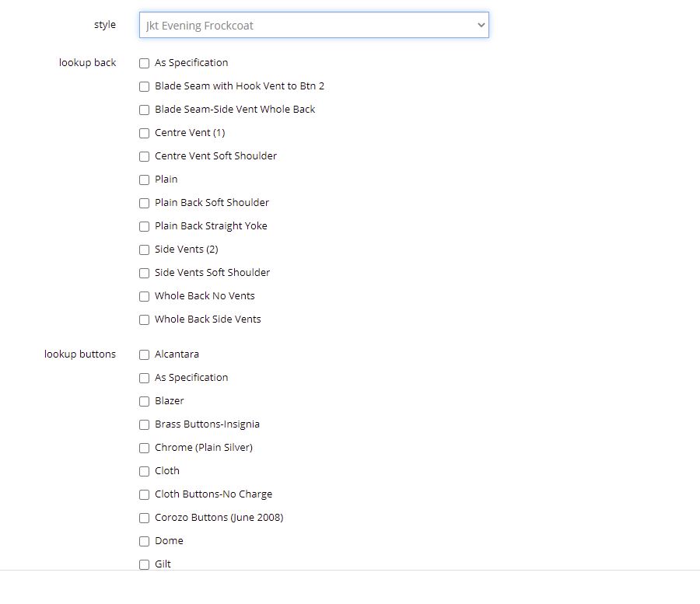Screen dimensions: 700x604
Task: Enable Whole Back Side Vents
Action: tap(144, 319)
